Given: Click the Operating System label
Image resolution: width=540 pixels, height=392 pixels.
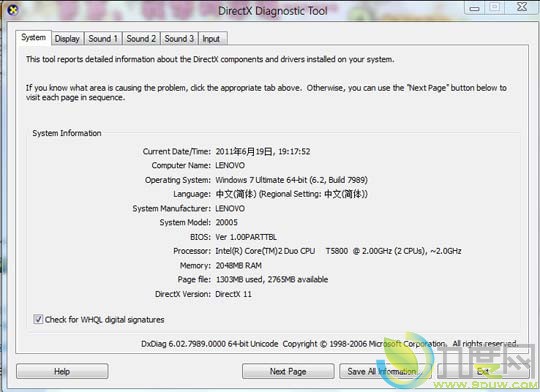Looking at the screenshot, I should click(x=178, y=180).
